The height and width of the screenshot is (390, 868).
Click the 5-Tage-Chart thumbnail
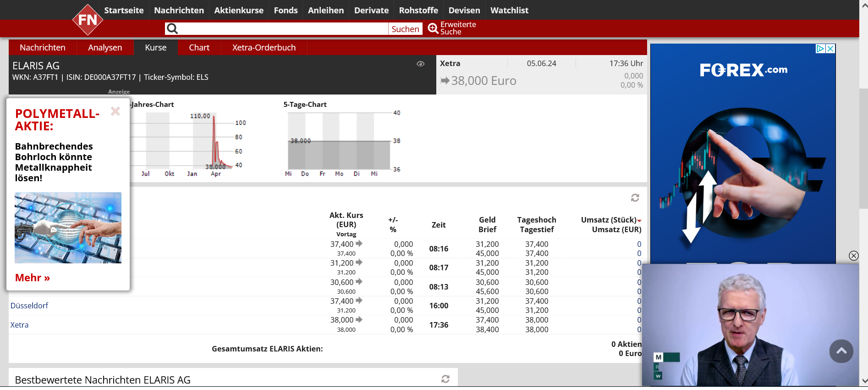(338, 141)
